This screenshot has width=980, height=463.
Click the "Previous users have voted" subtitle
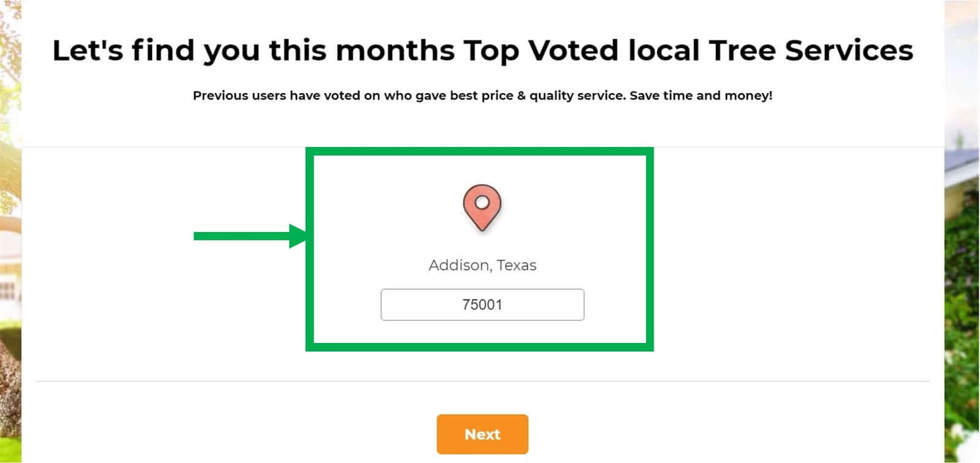click(x=483, y=96)
